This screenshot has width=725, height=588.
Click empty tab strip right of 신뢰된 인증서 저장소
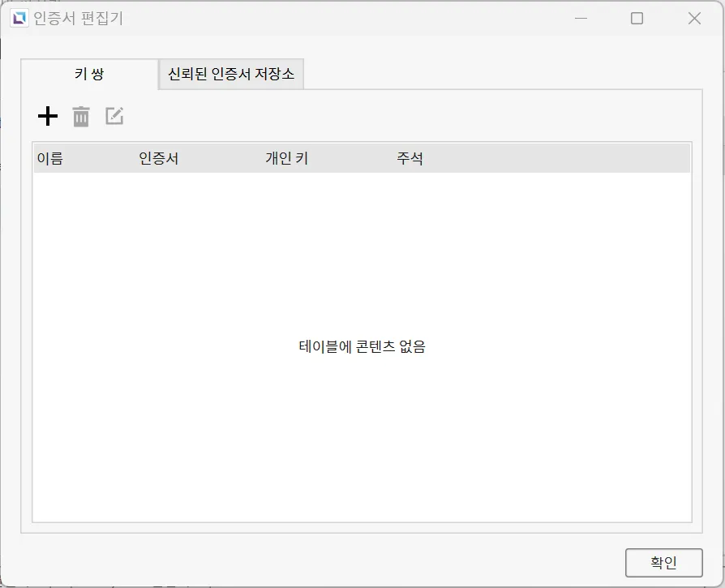click(x=503, y=75)
